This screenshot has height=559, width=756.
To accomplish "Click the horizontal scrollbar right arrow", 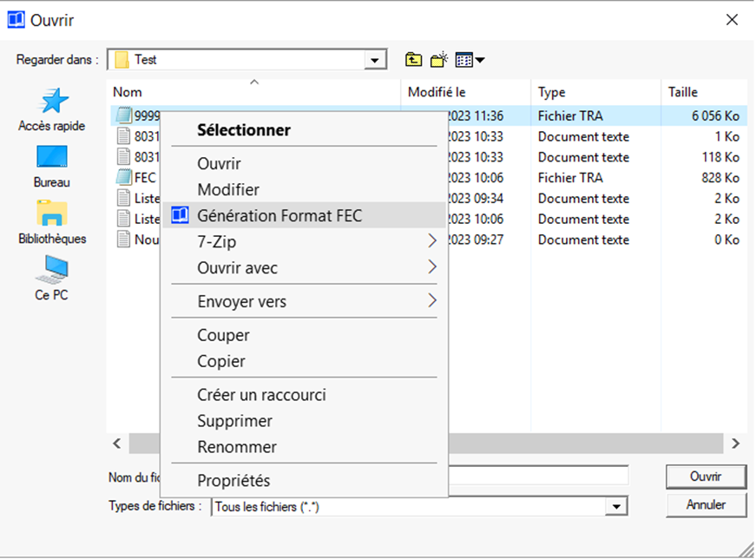I will point(735,444).
